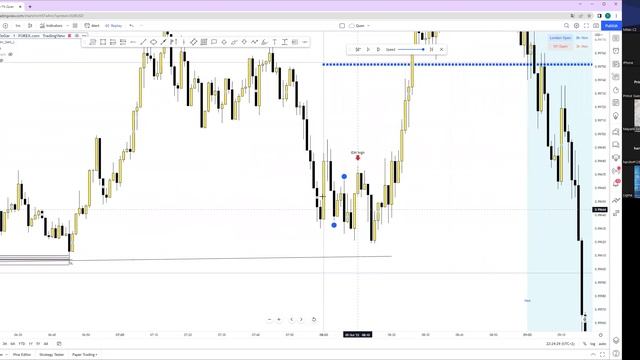This screenshot has width=640, height=360.
Task: Take a chart snapshot with camera icon
Action: point(596,26)
